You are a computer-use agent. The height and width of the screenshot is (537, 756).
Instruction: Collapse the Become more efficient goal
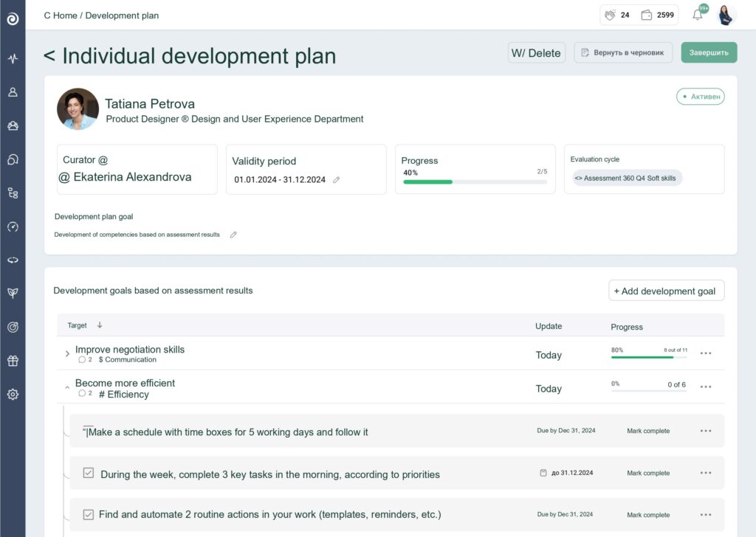click(x=67, y=387)
